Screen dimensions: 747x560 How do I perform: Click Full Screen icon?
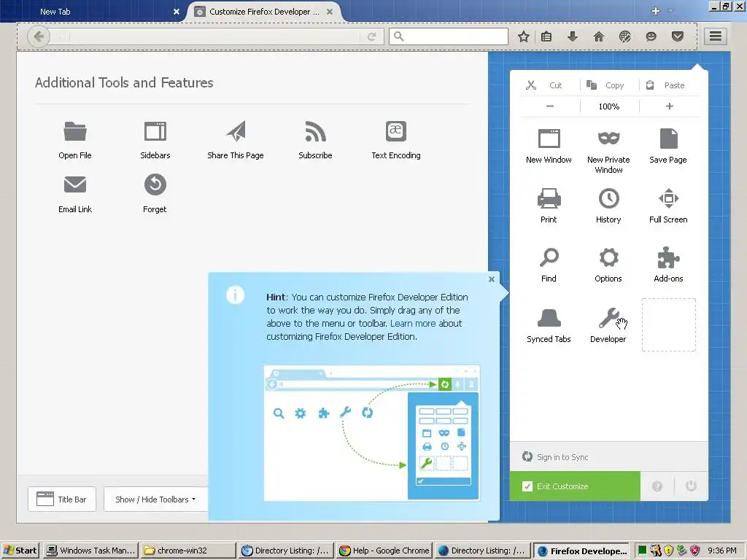668,198
